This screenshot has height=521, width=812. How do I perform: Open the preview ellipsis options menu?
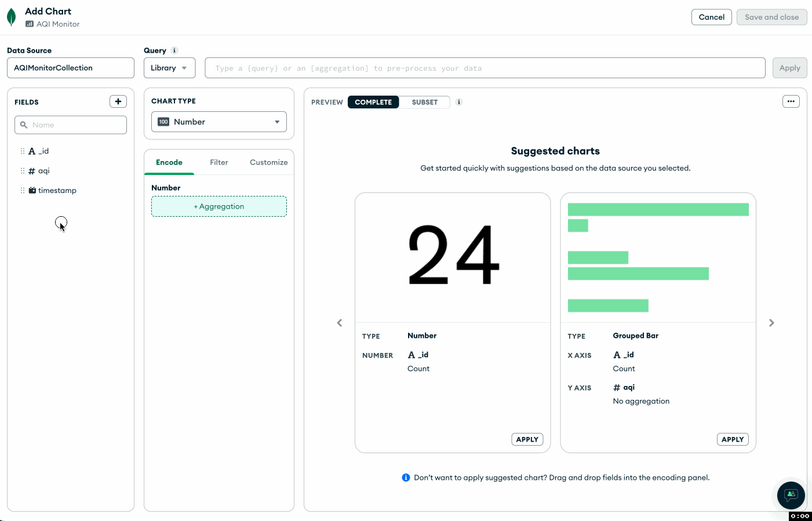791,101
